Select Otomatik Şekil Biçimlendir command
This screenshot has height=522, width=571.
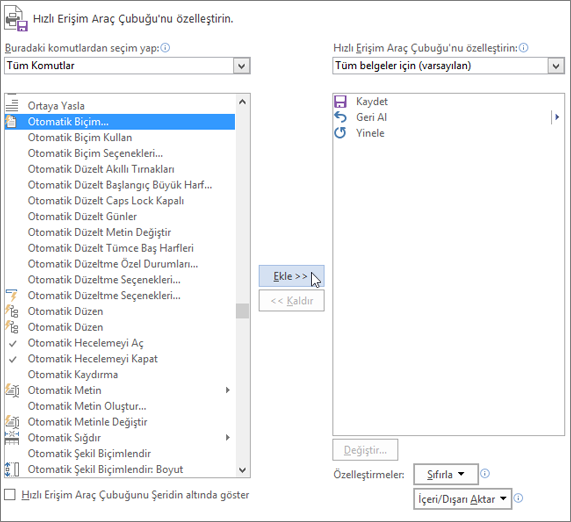coord(120,454)
